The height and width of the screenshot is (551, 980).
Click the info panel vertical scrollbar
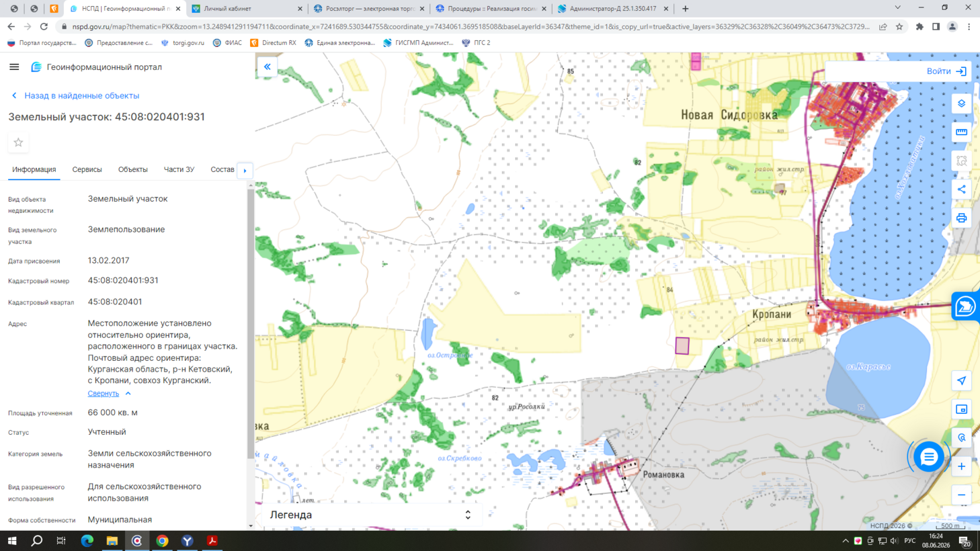(x=251, y=323)
